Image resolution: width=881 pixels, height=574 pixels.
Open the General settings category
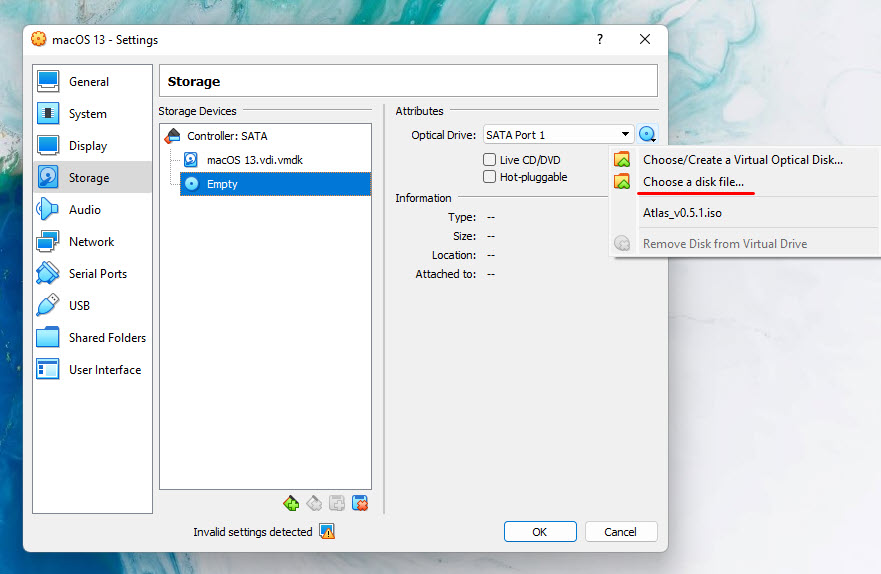point(92,81)
